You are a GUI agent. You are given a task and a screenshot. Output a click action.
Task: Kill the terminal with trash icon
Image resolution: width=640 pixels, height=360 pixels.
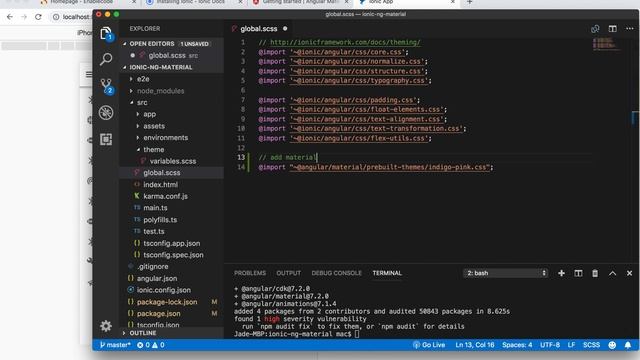595,273
